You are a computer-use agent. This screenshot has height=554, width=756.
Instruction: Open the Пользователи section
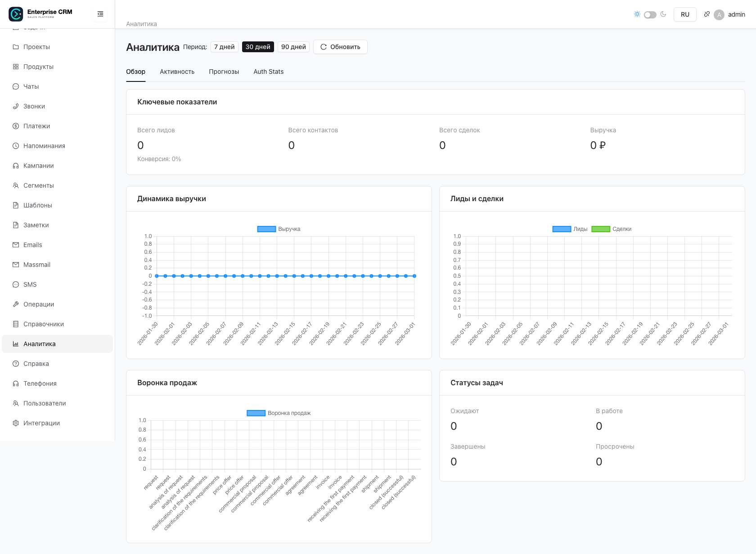pos(45,403)
